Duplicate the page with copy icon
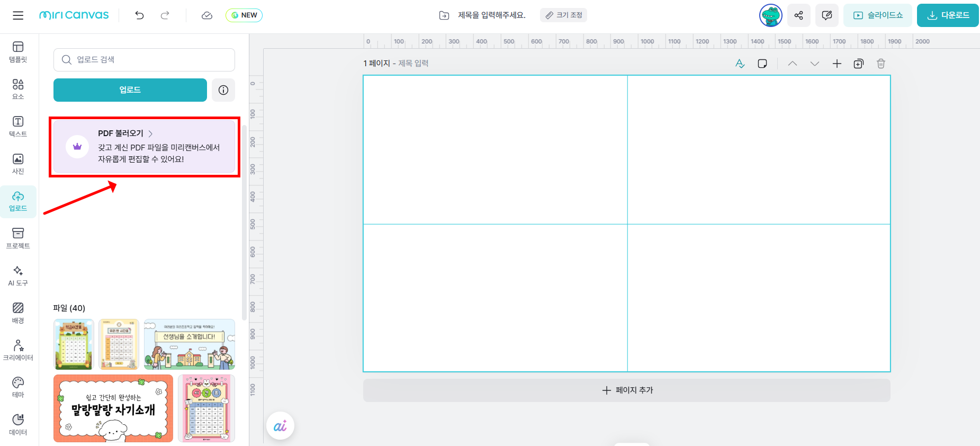This screenshot has height=446, width=980. tap(858, 64)
